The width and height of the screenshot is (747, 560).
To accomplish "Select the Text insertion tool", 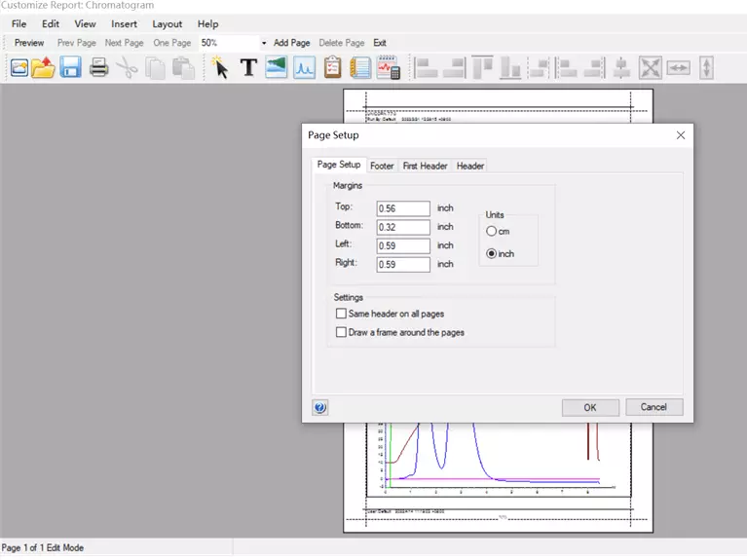I will [x=248, y=67].
